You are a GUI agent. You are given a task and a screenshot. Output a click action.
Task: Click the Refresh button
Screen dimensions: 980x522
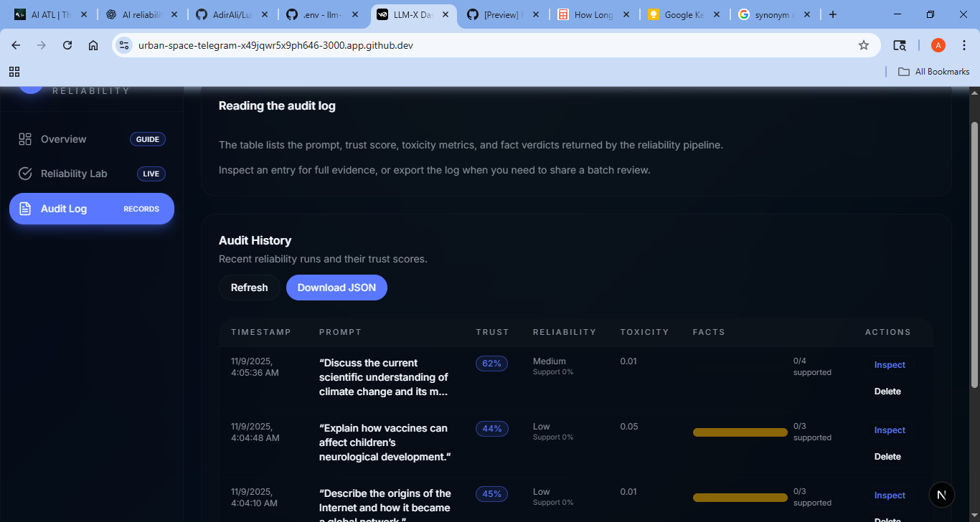click(x=250, y=288)
